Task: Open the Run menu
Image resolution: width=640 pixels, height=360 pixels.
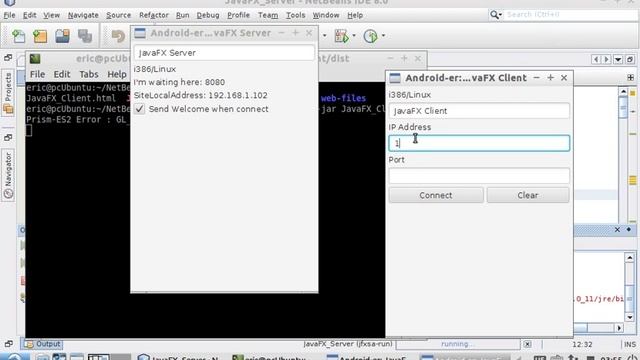Action: point(182,15)
